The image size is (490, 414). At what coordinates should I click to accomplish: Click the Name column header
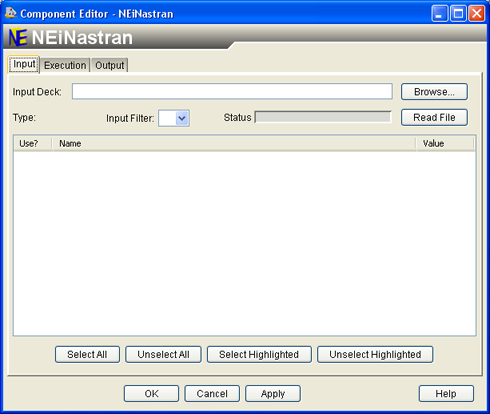(234, 143)
